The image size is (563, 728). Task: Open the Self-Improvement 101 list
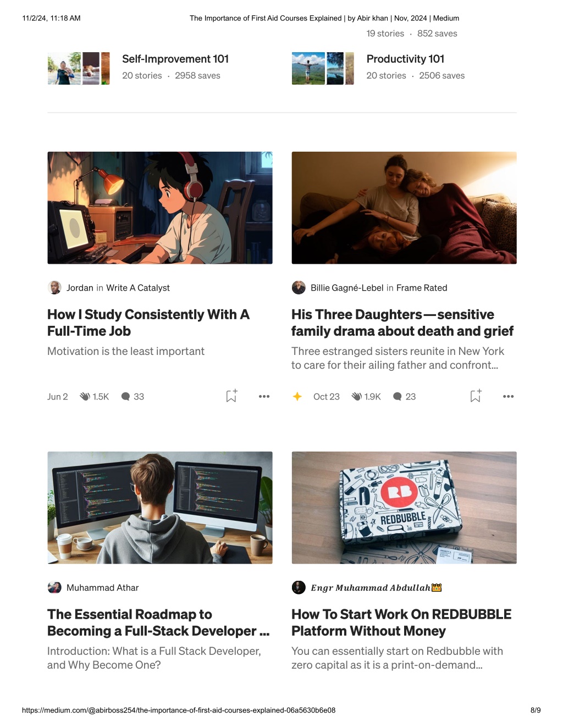(x=175, y=59)
